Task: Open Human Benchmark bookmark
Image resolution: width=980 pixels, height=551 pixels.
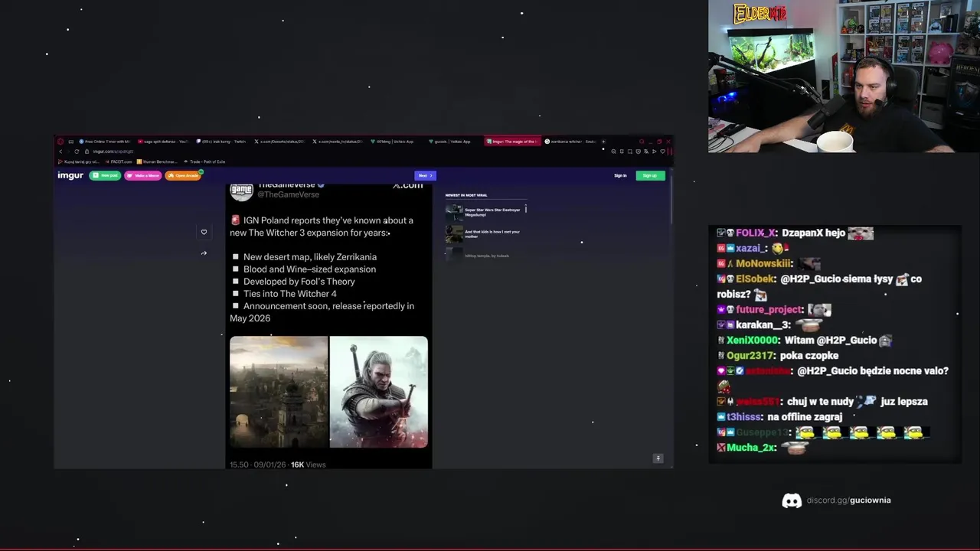Action: 158,161
